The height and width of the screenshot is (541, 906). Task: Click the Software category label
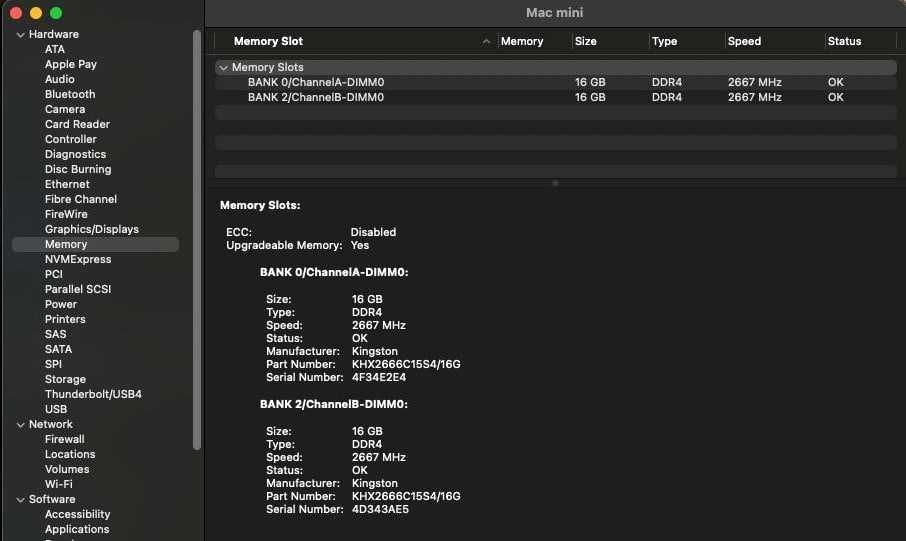click(52, 500)
